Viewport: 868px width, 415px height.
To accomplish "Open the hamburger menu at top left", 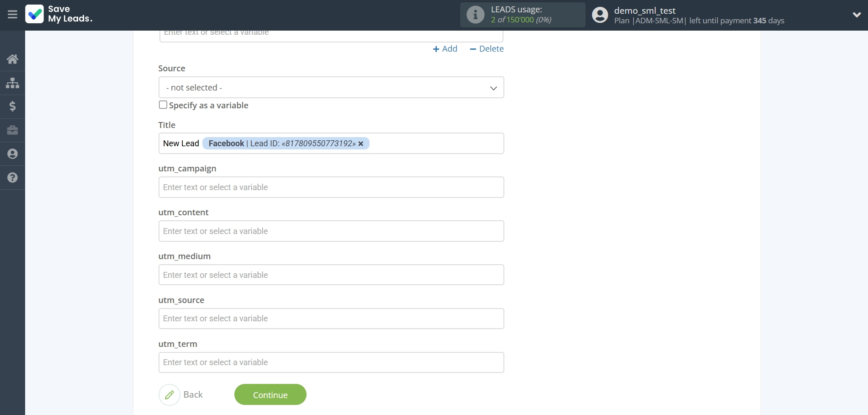I will click(12, 15).
